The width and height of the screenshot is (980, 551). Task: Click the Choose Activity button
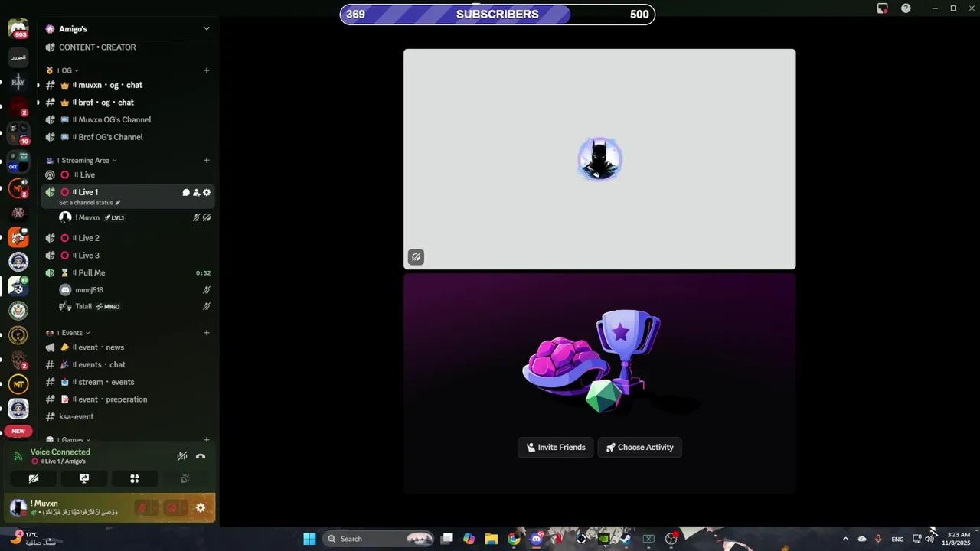pos(639,448)
